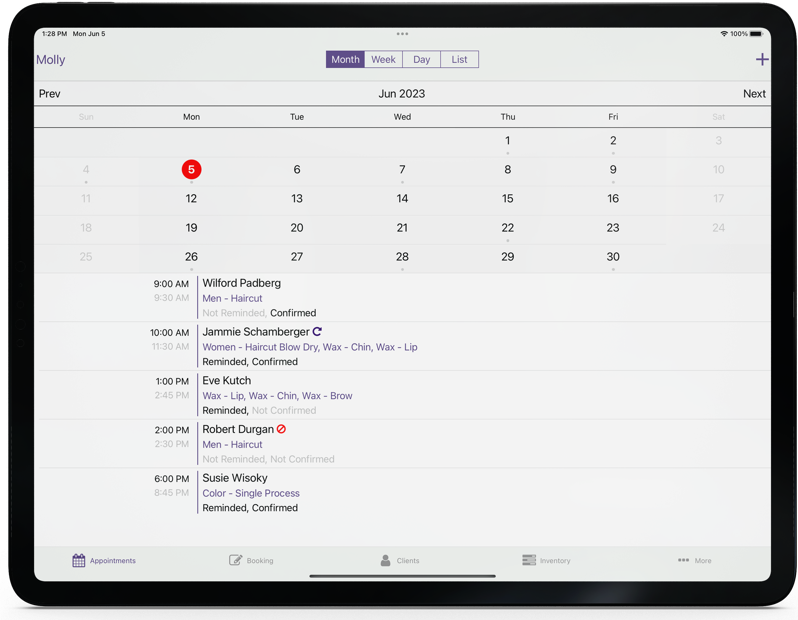This screenshot has width=798, height=620.
Task: Select June 20 on the calendar
Action: tap(297, 228)
